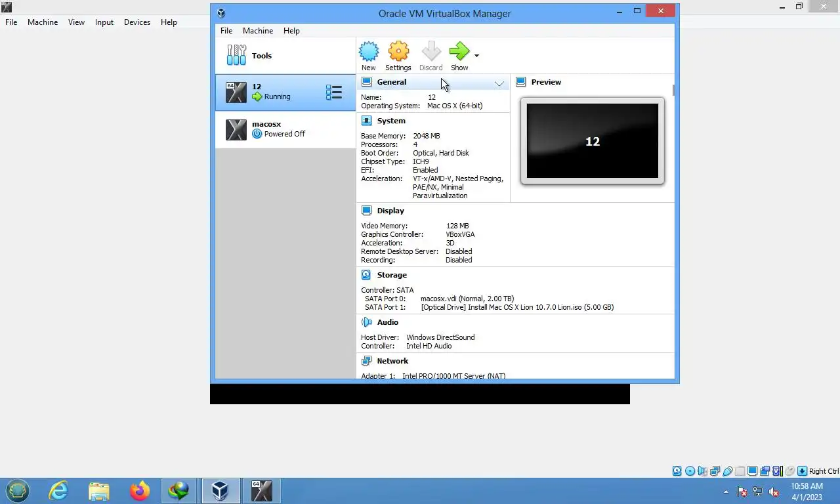Switch to VirtualBox Manager taskbar button
Screen dimensions: 840x504
pyautogui.click(x=220, y=490)
